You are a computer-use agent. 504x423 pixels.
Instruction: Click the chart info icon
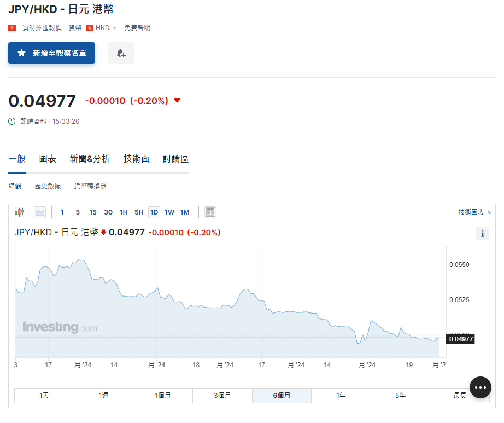[482, 234]
